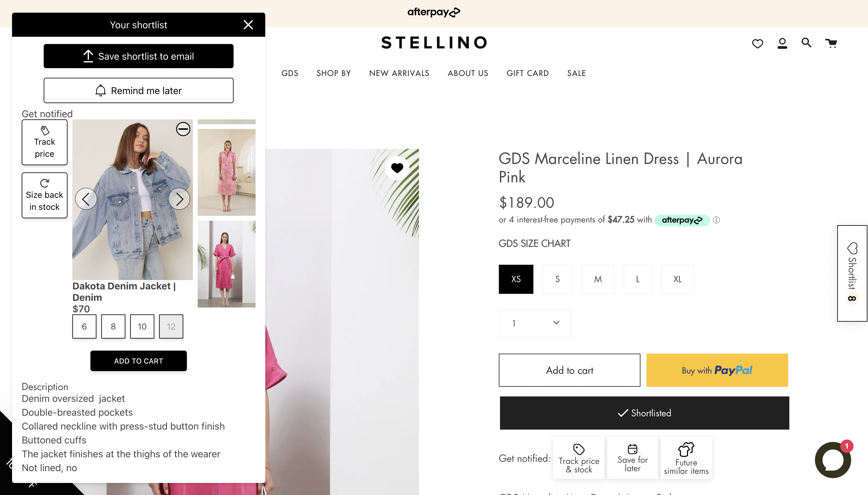Image resolution: width=868 pixels, height=495 pixels.
Task: Toggle the Shortlisted button off
Action: [x=644, y=413]
